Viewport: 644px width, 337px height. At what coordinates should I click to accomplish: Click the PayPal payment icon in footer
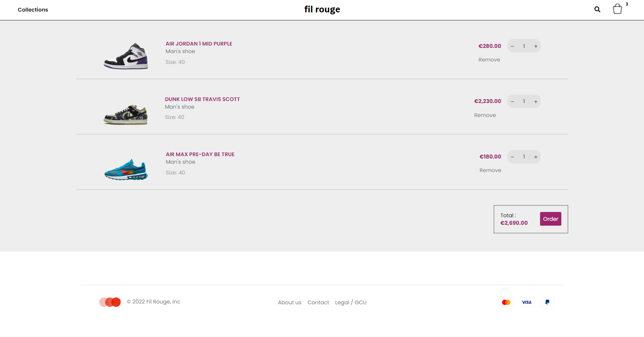pyautogui.click(x=547, y=302)
